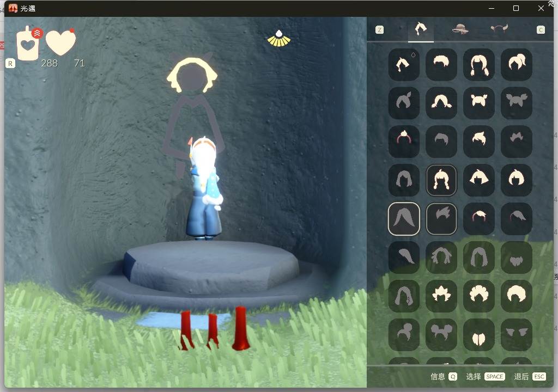The height and width of the screenshot is (392, 558).
Task: Select the twin braids hairstyle with outline
Action: pyautogui.click(x=441, y=180)
